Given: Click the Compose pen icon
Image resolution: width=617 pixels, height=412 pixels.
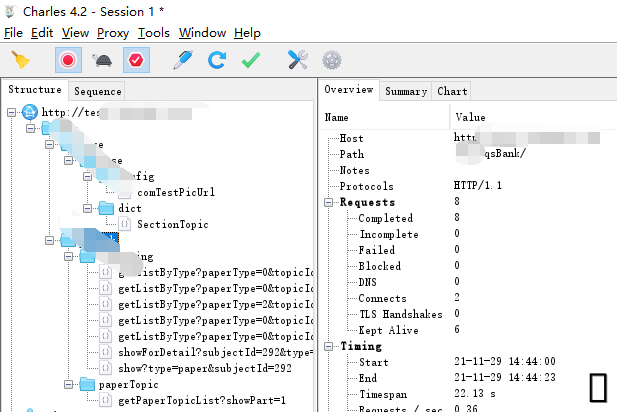Looking at the screenshot, I should coord(183,60).
